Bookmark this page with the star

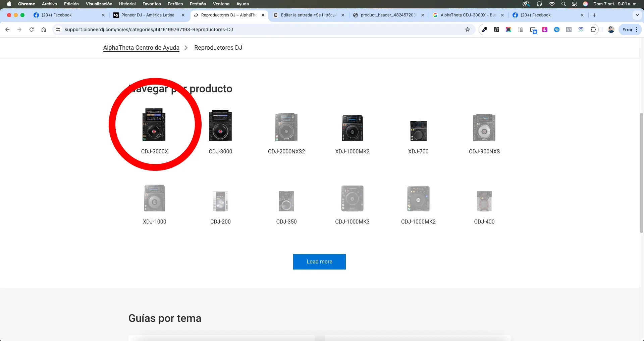click(x=468, y=30)
